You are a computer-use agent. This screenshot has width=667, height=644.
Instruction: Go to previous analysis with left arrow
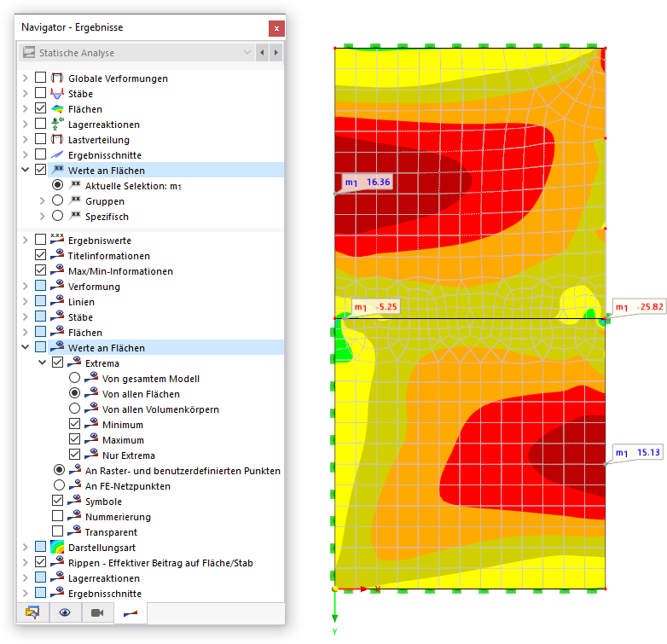tap(262, 52)
